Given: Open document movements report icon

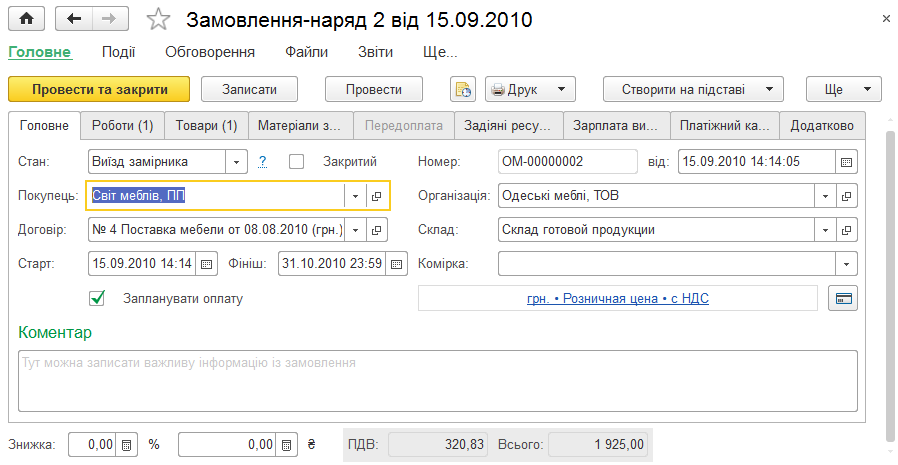Looking at the screenshot, I should click(463, 89).
